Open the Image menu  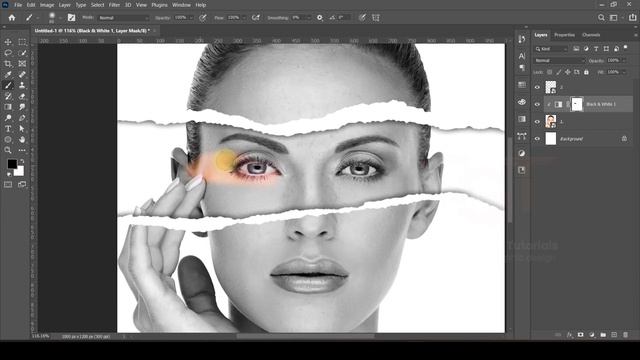(47, 5)
